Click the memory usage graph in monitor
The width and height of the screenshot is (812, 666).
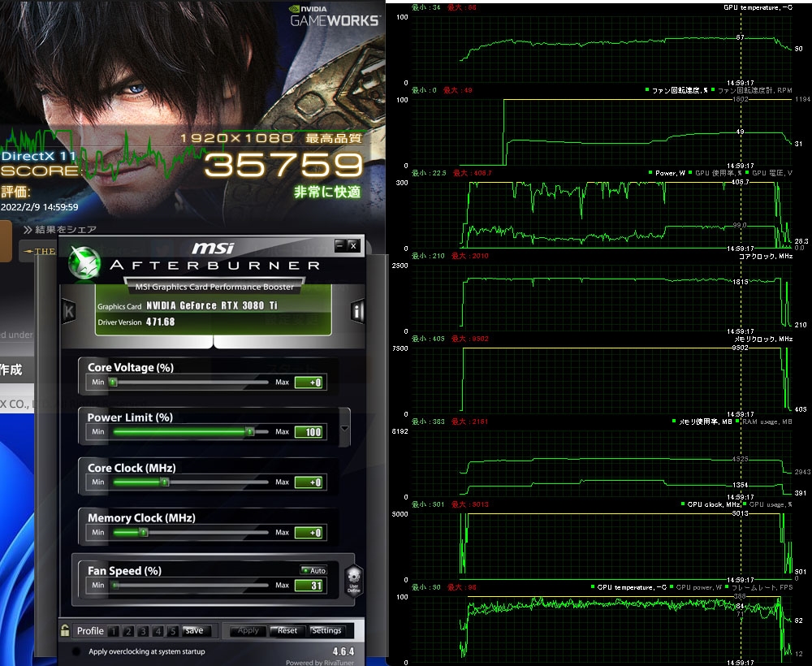point(601,464)
